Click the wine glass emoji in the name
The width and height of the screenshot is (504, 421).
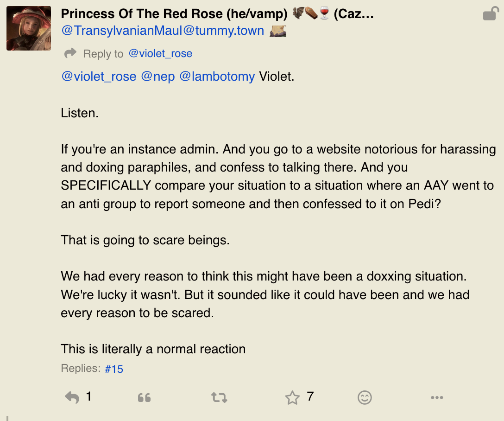[324, 13]
